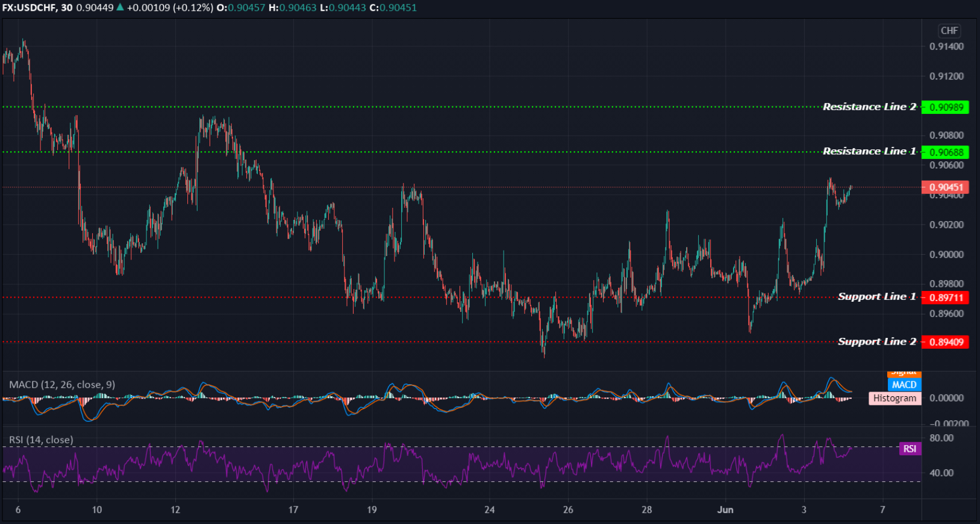The width and height of the screenshot is (980, 524).
Task: Click the close price value C:0.90451
Action: pos(393,8)
